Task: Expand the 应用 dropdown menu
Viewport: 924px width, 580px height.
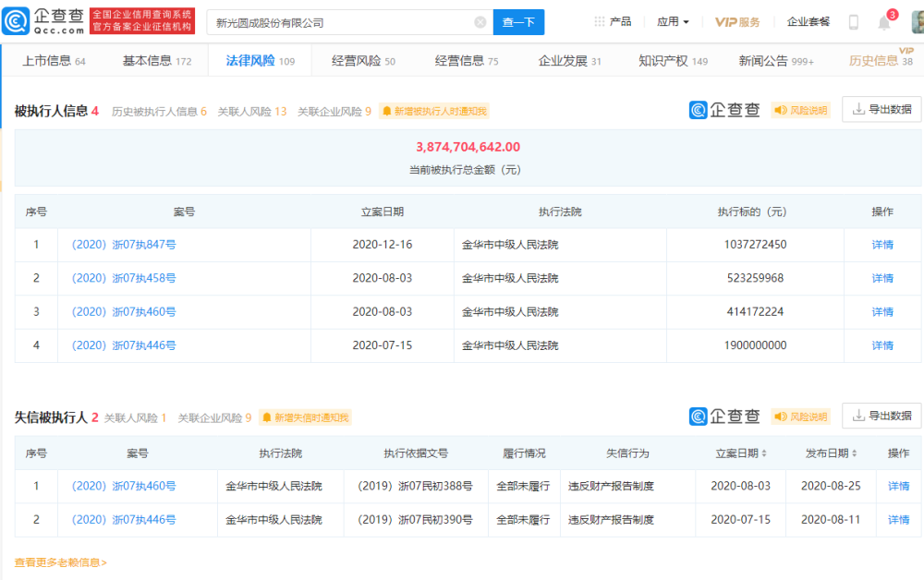Action: (x=673, y=21)
